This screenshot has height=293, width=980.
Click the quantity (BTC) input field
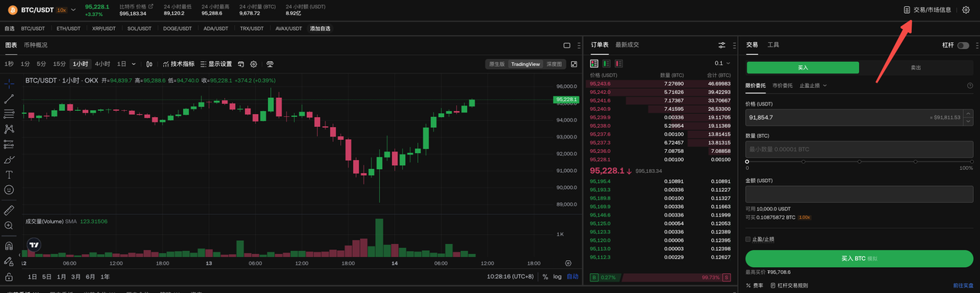[859, 149]
